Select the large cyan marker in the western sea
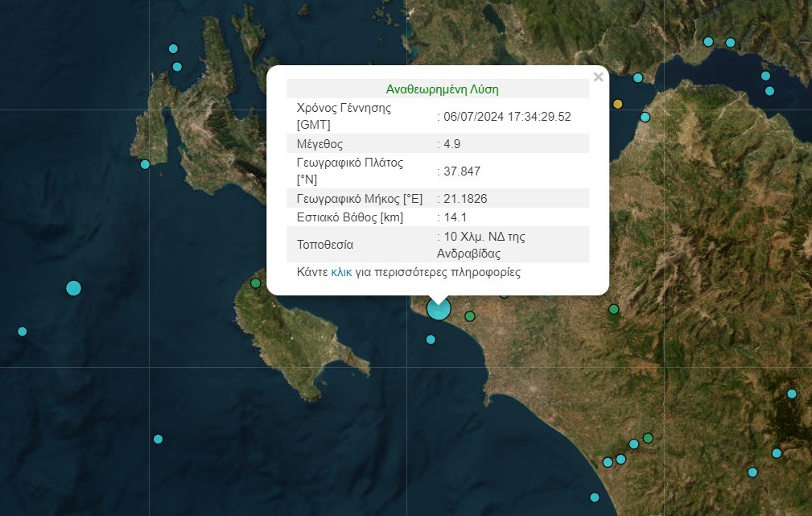This screenshot has height=516, width=812. pos(73,287)
